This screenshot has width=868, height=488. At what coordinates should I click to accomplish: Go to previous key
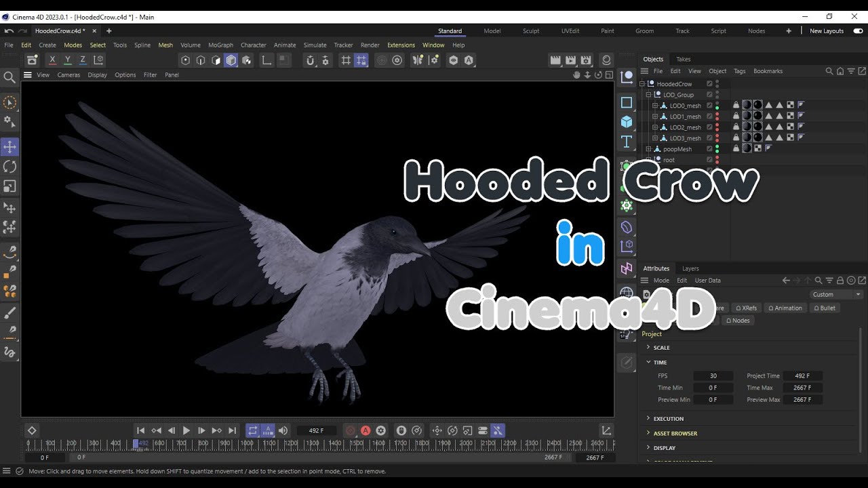pos(156,430)
